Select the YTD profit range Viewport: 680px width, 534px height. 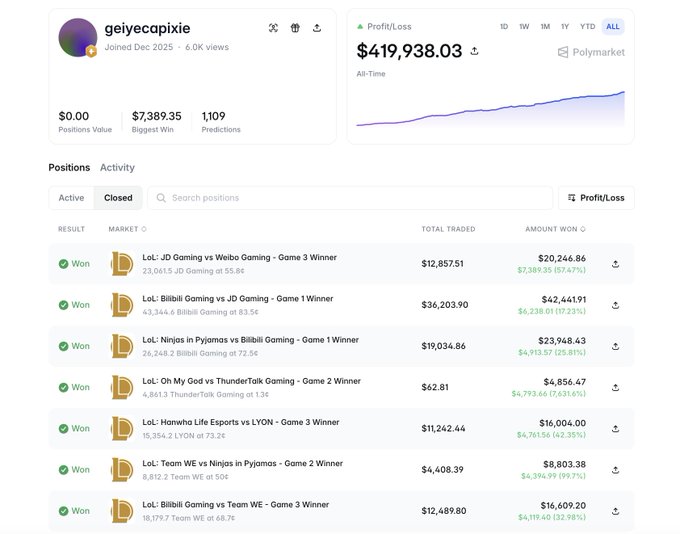click(588, 26)
